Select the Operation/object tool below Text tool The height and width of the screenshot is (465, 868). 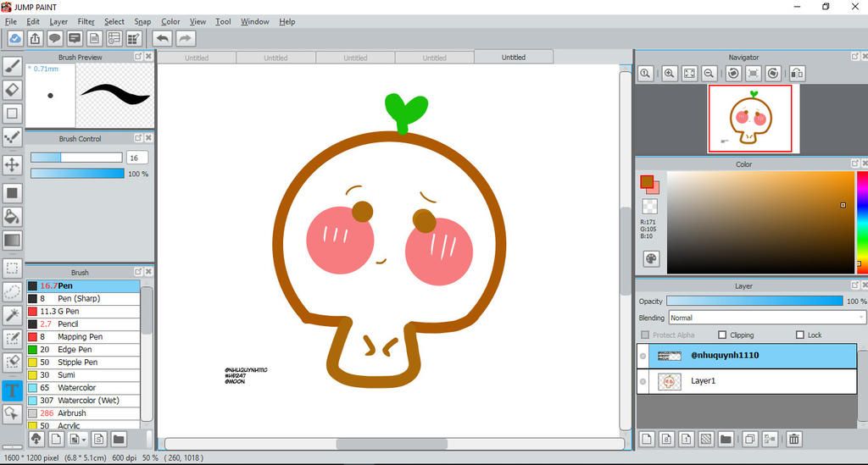[12, 413]
